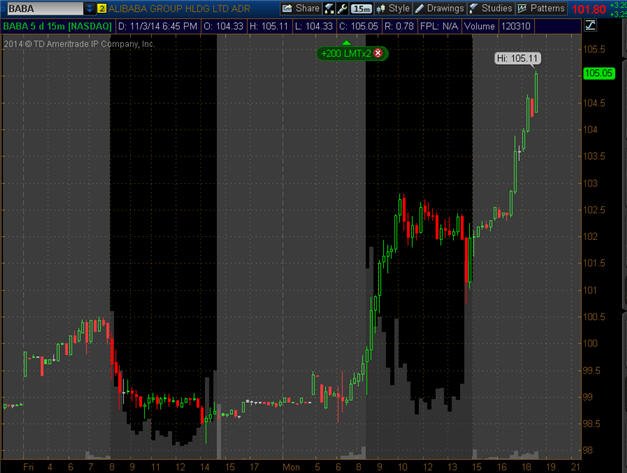Open the Drawings menu
This screenshot has height=473, width=627.
(x=439, y=8)
